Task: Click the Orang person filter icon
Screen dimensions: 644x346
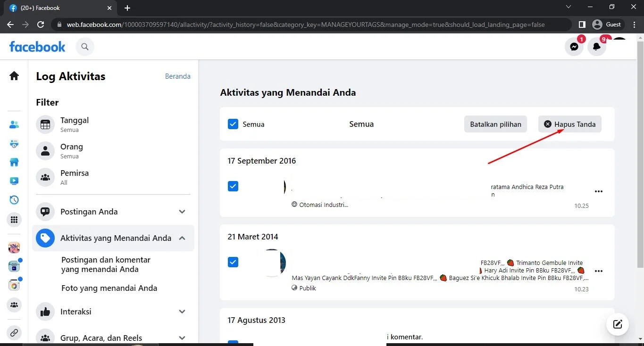Action: [x=45, y=151]
